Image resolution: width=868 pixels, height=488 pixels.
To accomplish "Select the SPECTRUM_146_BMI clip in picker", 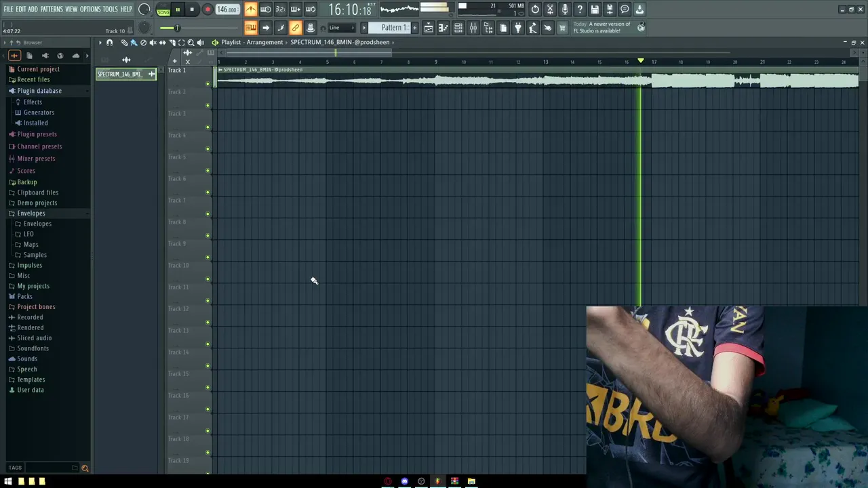I will point(126,74).
